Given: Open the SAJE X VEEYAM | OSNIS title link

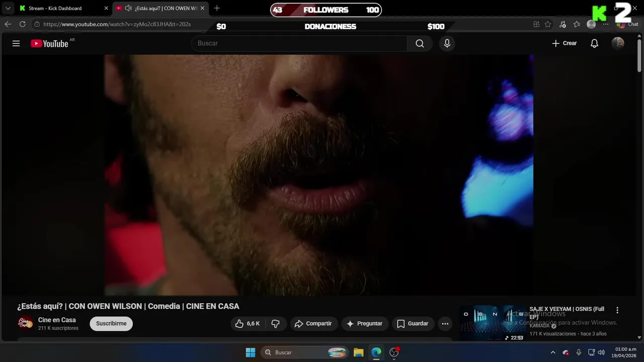Looking at the screenshot, I should pos(567,313).
